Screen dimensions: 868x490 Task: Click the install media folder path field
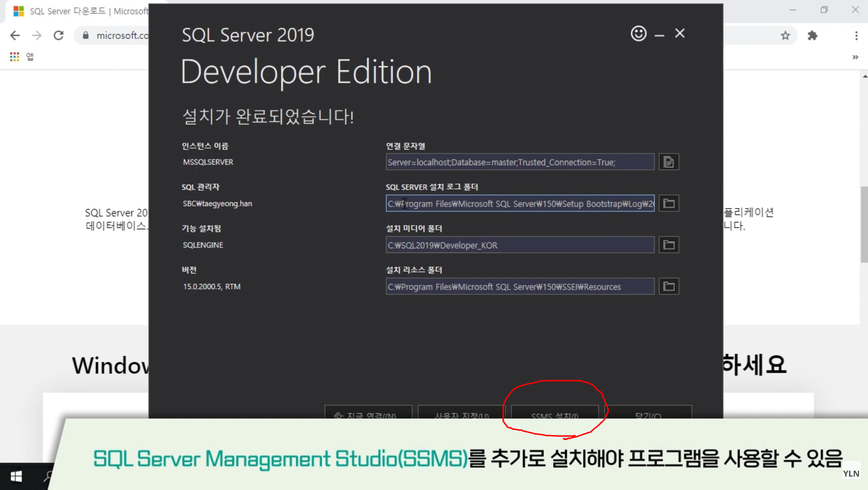pyautogui.click(x=520, y=245)
